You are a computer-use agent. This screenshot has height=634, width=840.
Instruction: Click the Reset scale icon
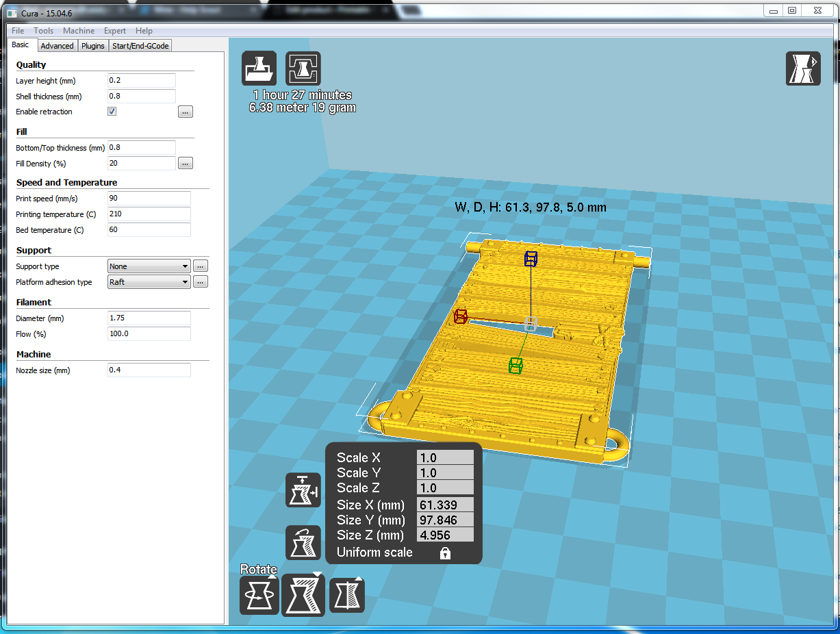pyautogui.click(x=303, y=543)
